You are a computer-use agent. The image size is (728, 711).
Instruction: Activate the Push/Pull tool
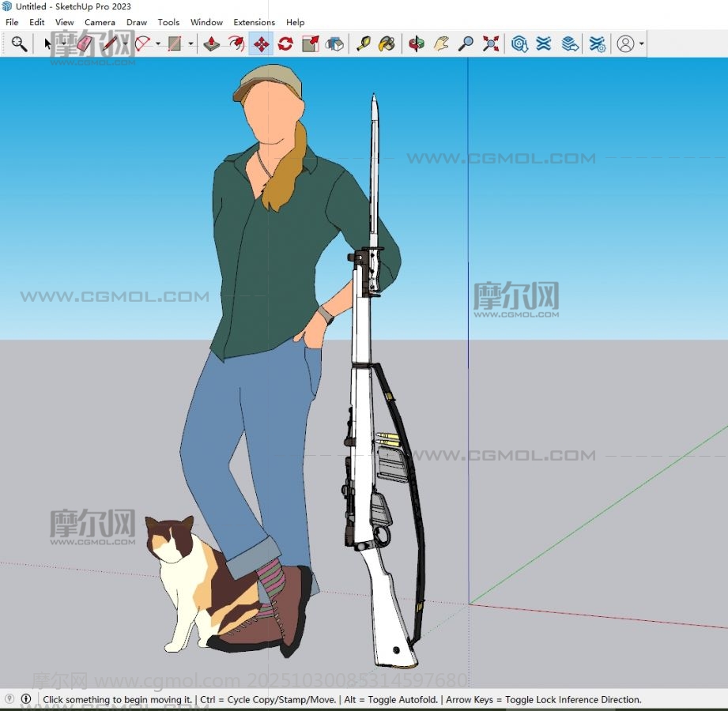point(211,44)
